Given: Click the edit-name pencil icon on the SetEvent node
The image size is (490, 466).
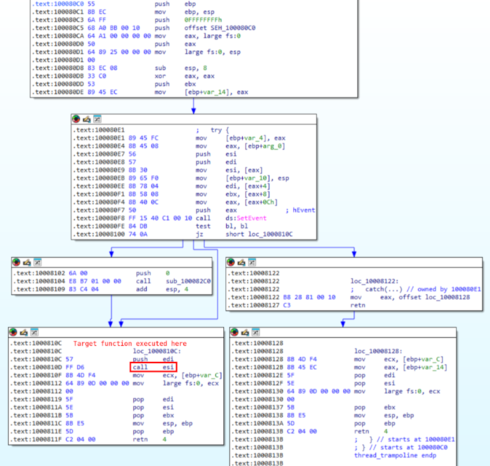Looking at the screenshot, I should click(87, 119).
